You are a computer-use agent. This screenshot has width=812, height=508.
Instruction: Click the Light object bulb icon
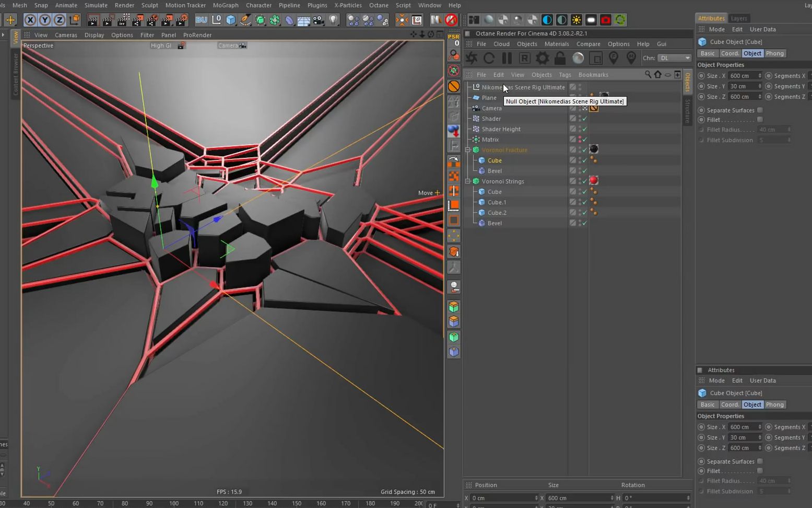pos(334,20)
